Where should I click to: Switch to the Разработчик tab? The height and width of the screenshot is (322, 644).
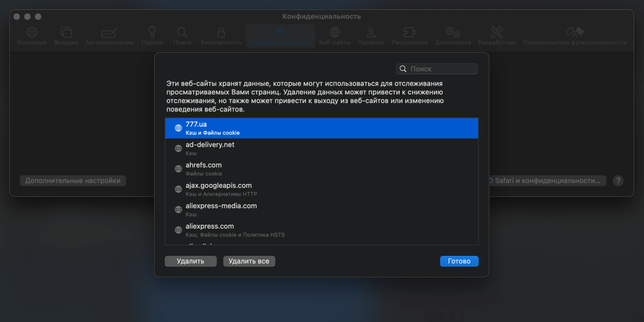496,36
